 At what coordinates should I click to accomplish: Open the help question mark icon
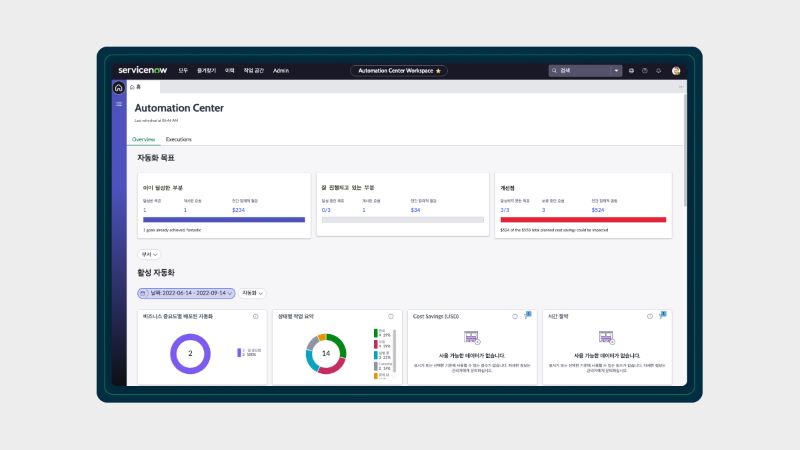click(645, 71)
